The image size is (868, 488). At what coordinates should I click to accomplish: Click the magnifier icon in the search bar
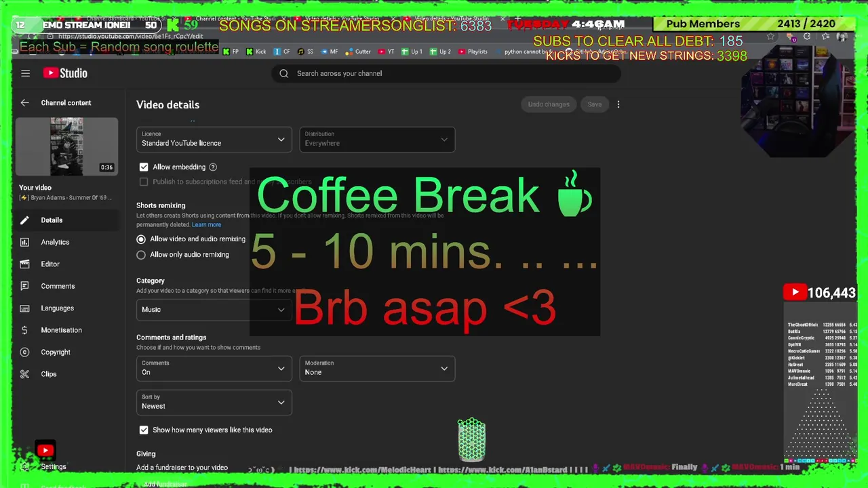coord(284,73)
